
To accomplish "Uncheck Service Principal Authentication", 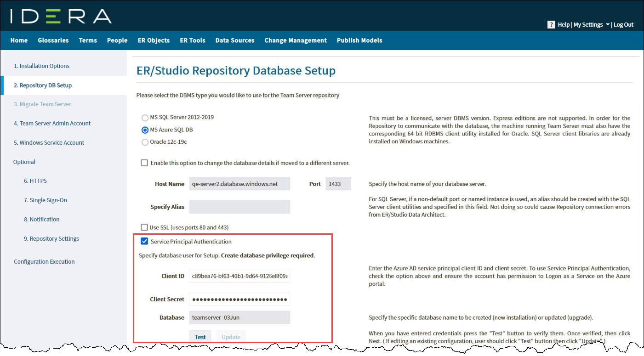I will tap(144, 242).
